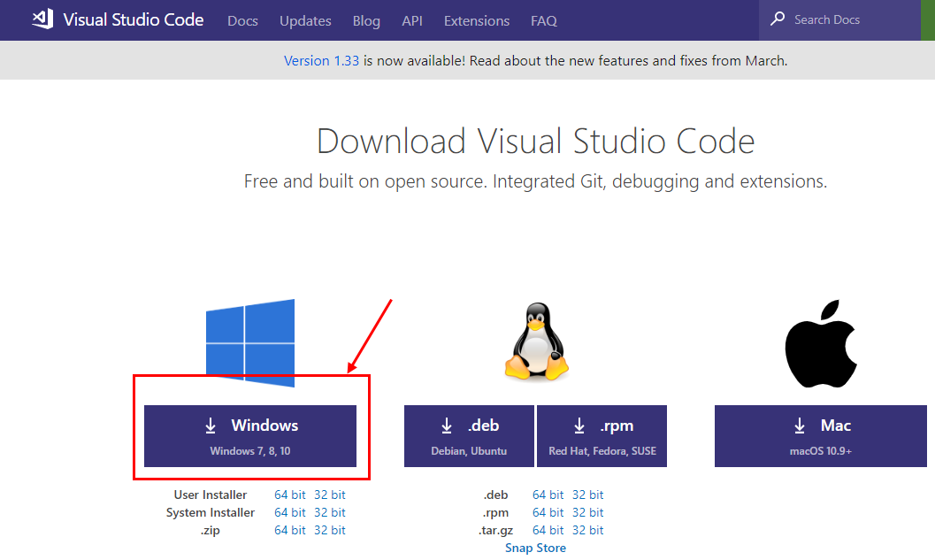This screenshot has height=560, width=935.
Task: Click the Linux Tux penguin image
Action: pos(536,341)
